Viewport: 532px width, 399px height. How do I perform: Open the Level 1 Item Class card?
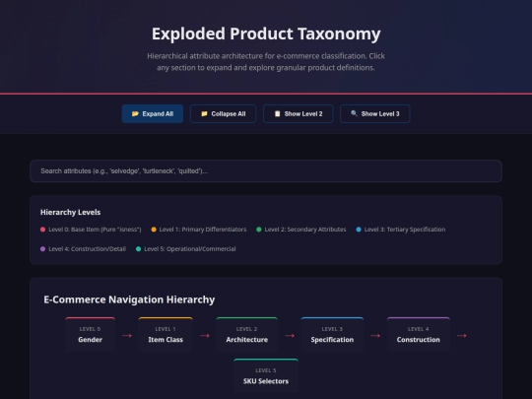click(166, 335)
